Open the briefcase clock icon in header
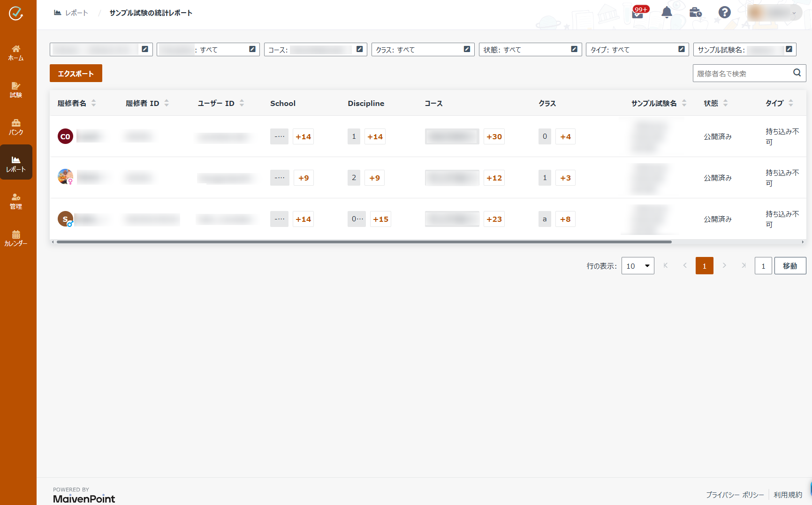This screenshot has width=812, height=505. tap(695, 13)
